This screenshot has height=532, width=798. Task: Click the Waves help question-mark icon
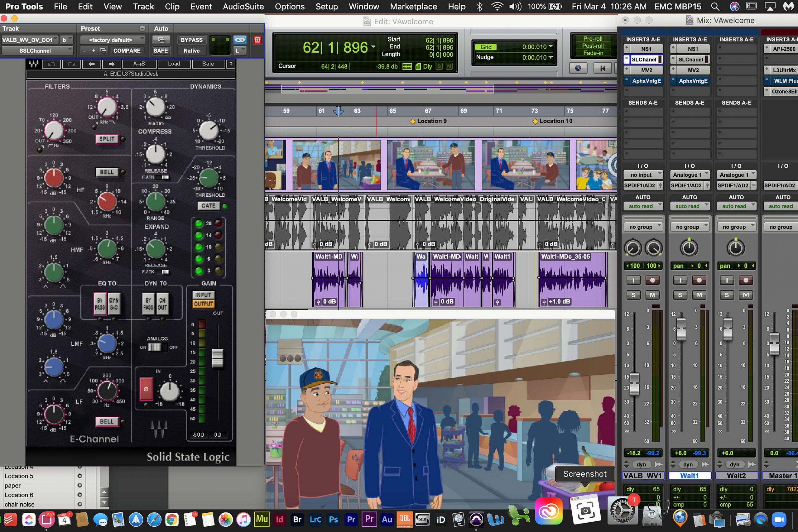[231, 64]
